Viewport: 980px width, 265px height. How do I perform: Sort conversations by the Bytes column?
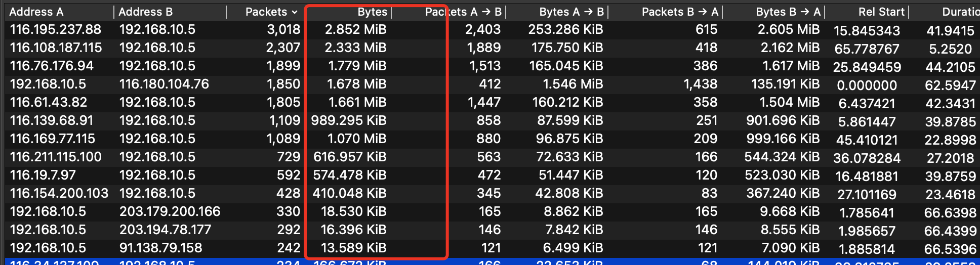(x=372, y=12)
